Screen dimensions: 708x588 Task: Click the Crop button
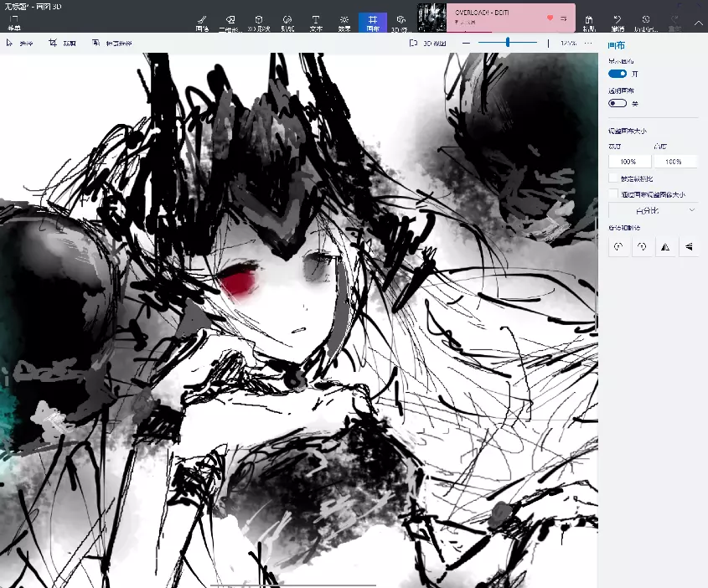62,43
